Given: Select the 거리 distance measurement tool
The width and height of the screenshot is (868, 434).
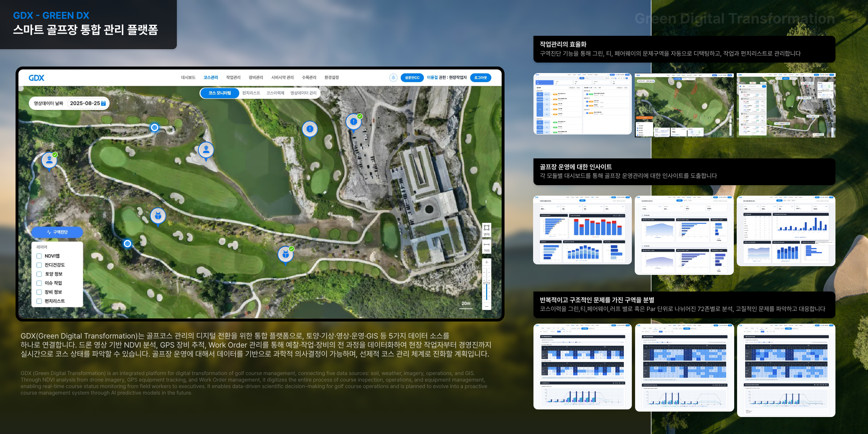Looking at the screenshot, I should 486,247.
